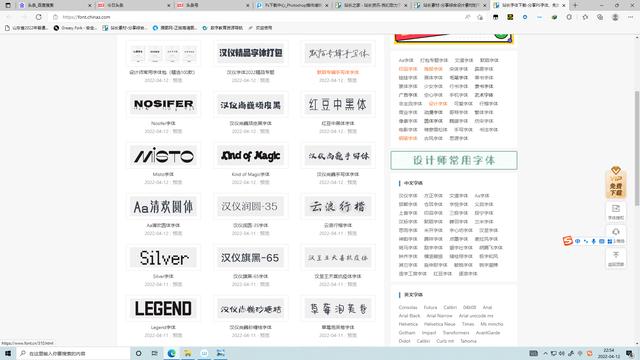Screen dimensions: 640x360
Task: Open the Kind of Magic font preview
Action: pos(251,156)
